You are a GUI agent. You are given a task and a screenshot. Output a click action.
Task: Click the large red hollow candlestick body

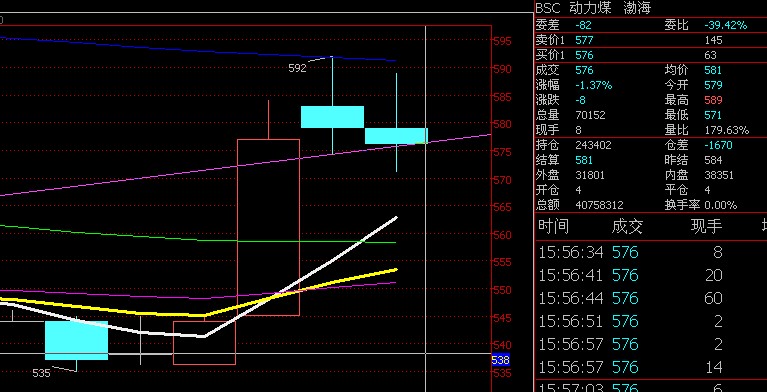point(269,227)
